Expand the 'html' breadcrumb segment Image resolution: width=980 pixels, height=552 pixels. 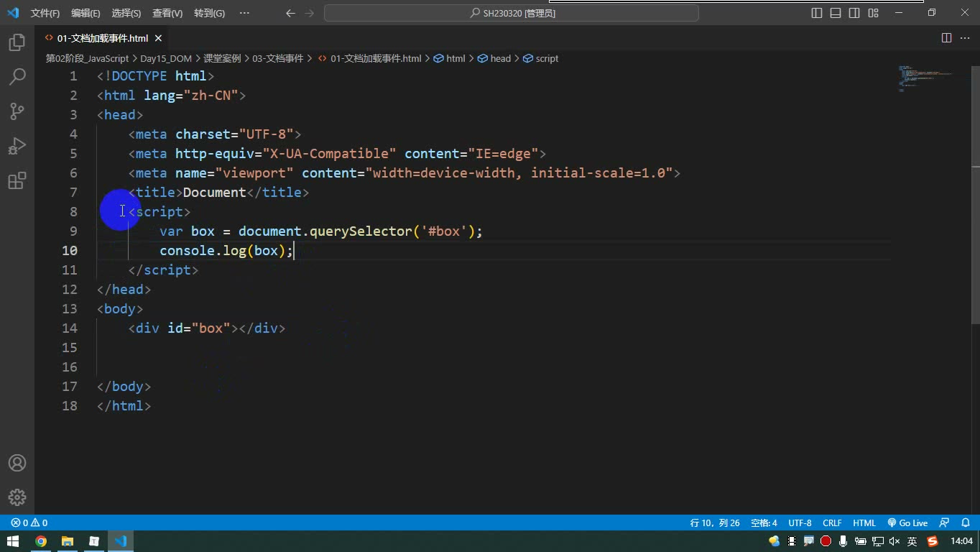tap(450, 59)
